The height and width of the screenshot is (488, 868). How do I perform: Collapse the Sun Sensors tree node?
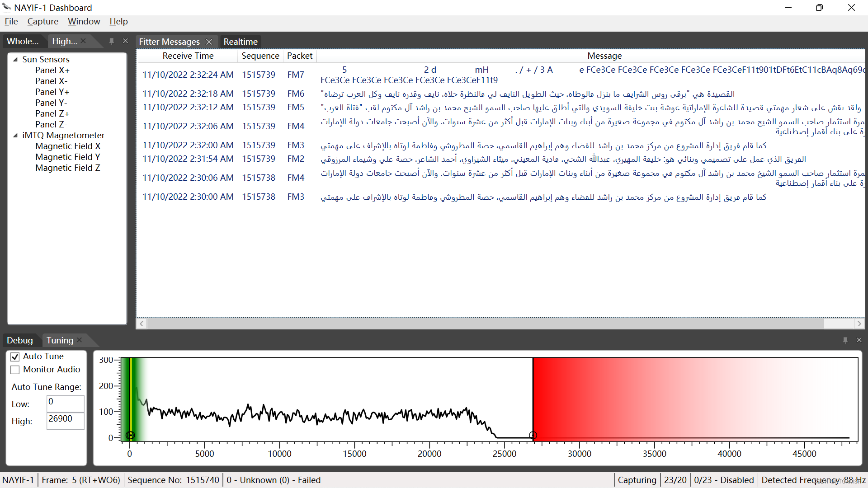tap(15, 59)
